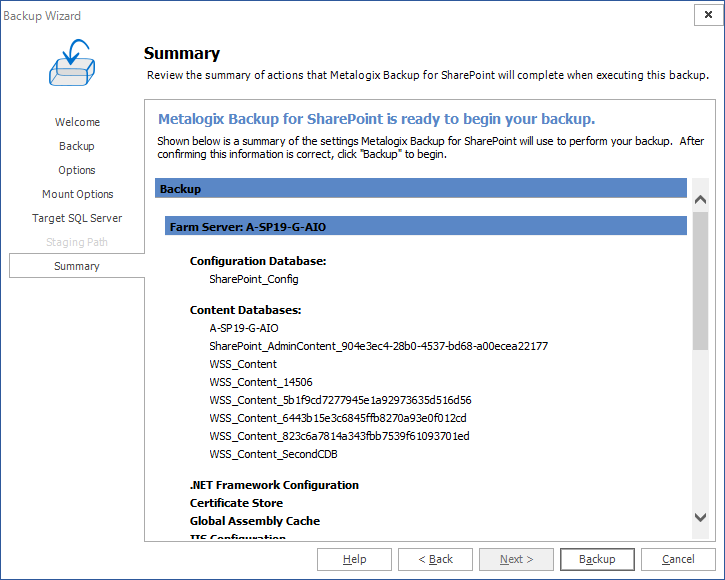Switch to Mount Options step
The width and height of the screenshot is (725, 580).
click(77, 194)
